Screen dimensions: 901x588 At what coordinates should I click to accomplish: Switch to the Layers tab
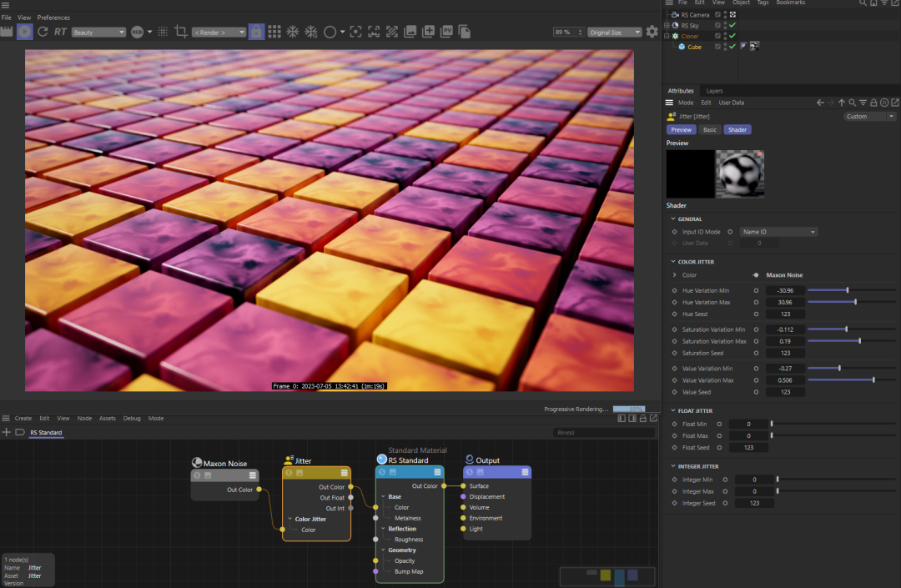tap(714, 90)
